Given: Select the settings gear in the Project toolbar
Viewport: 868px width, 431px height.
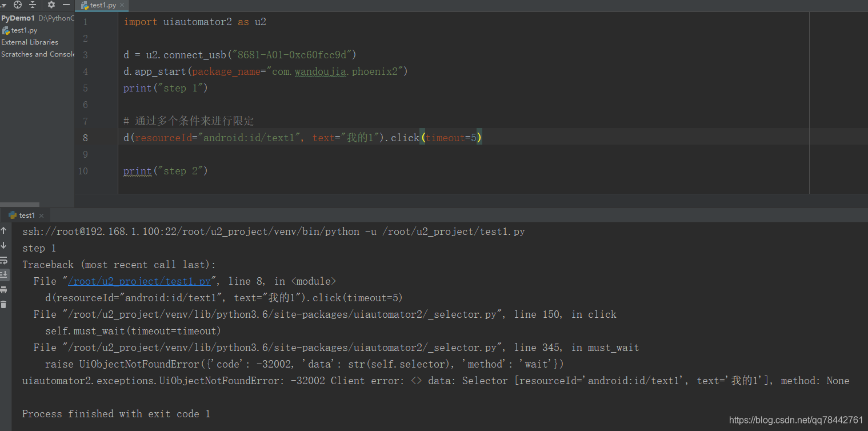Looking at the screenshot, I should pos(51,5).
